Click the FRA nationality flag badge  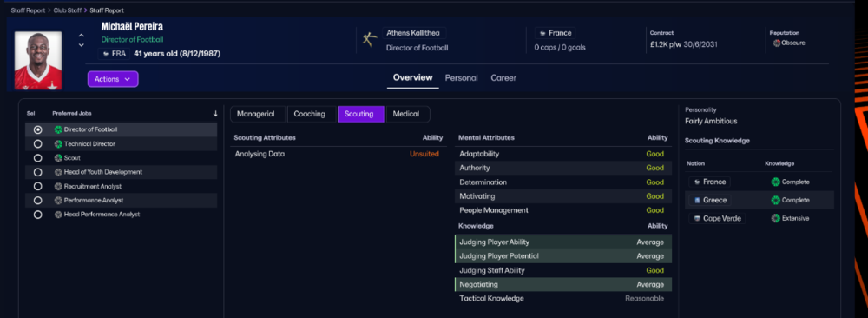tap(114, 54)
